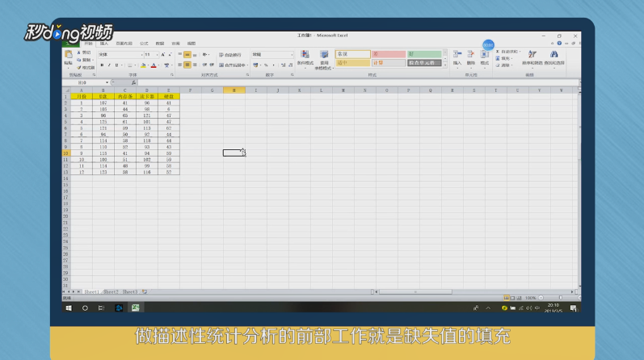Expand the cell styles gallery
The image size is (644, 360).
444,65
